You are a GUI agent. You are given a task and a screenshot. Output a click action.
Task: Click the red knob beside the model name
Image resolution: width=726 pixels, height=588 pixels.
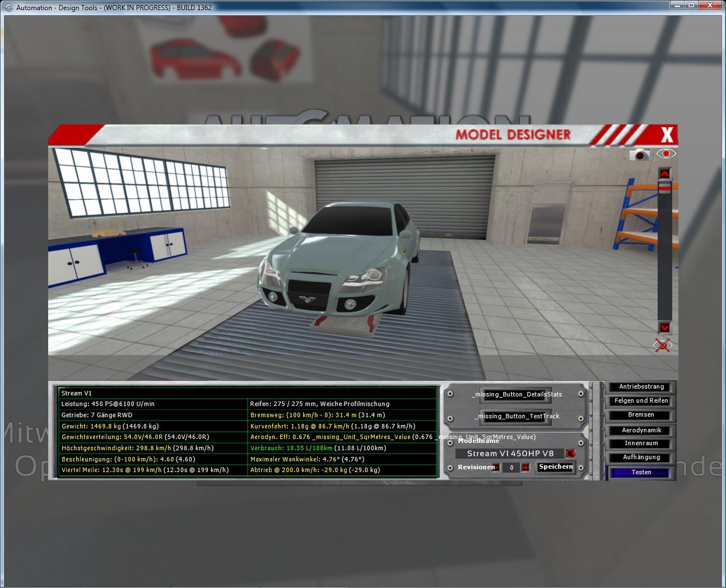click(570, 454)
